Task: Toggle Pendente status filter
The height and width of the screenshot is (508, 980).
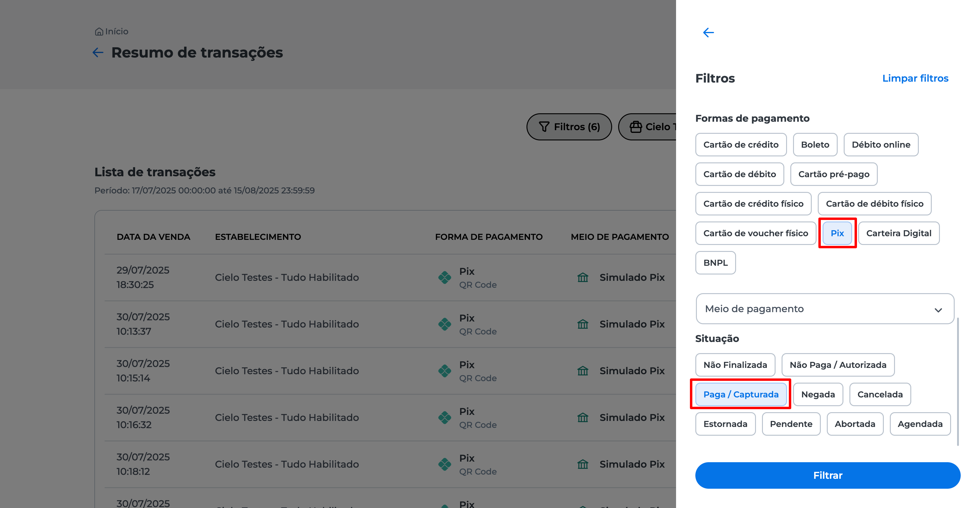Action: 791,424
